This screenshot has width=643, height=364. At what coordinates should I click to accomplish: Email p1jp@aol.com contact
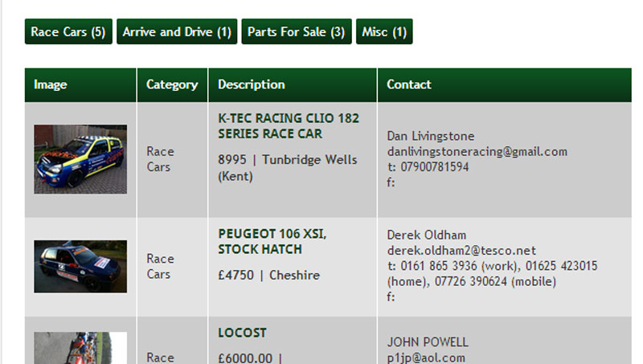[426, 358]
